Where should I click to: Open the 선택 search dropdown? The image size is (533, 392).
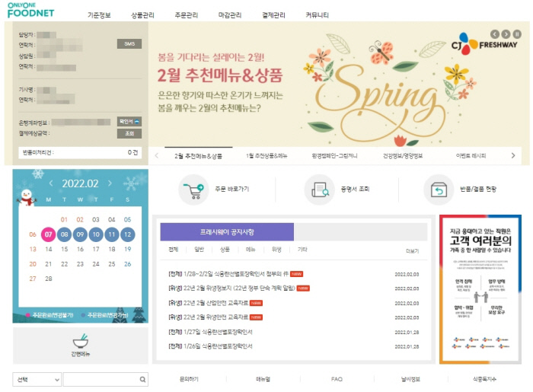coord(37,379)
